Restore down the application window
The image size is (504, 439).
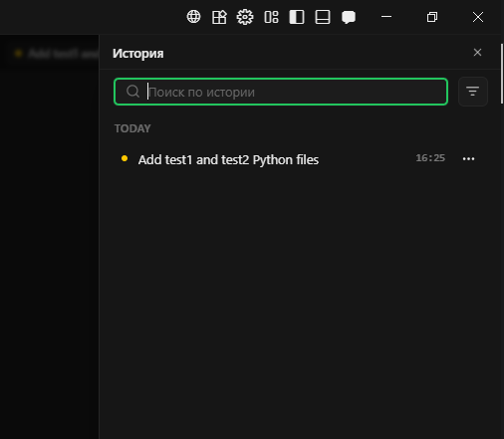pyautogui.click(x=432, y=17)
